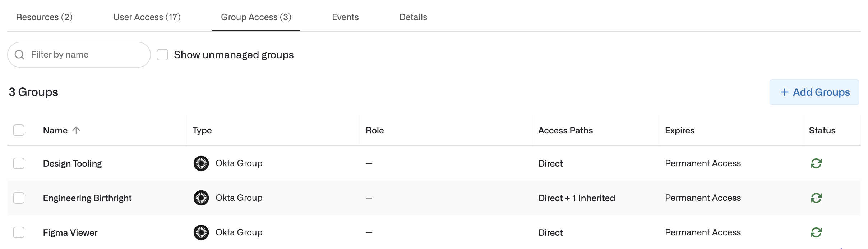Go to the Events tab
The image size is (868, 249).
[x=345, y=17]
